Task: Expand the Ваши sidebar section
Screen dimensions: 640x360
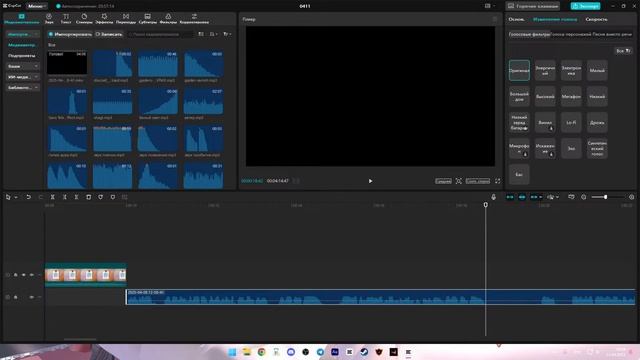Action: [23, 66]
